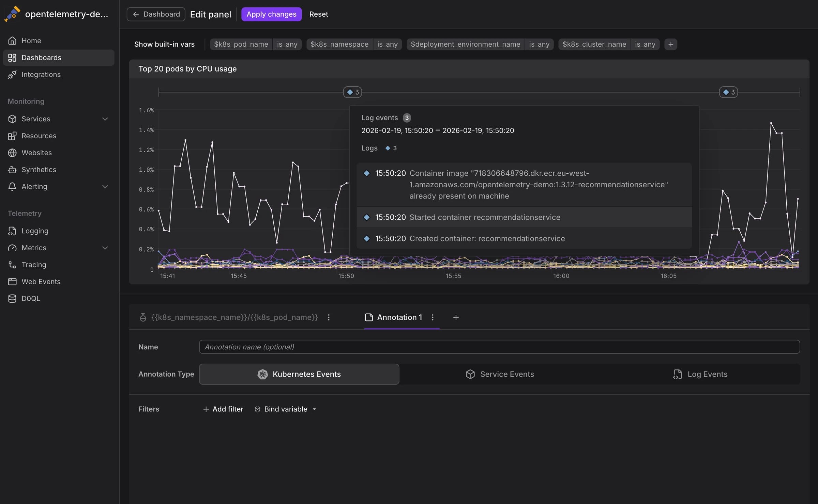Click Reset button

coord(319,14)
